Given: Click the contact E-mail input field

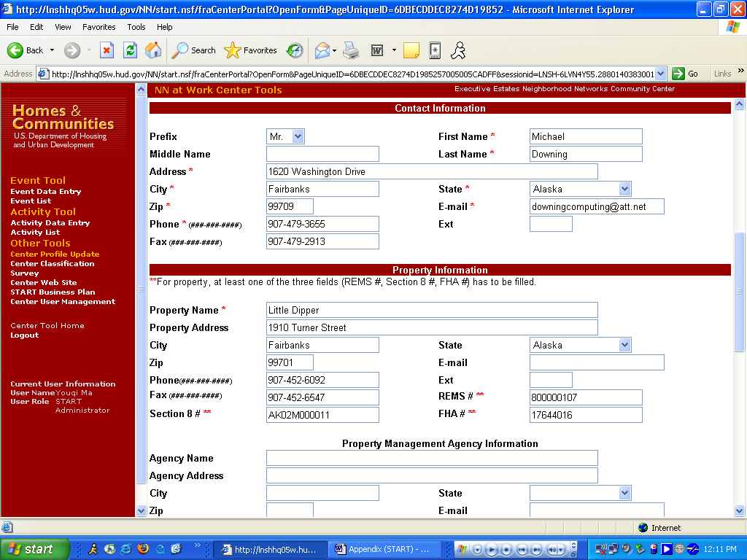Looking at the screenshot, I should coord(597,206).
